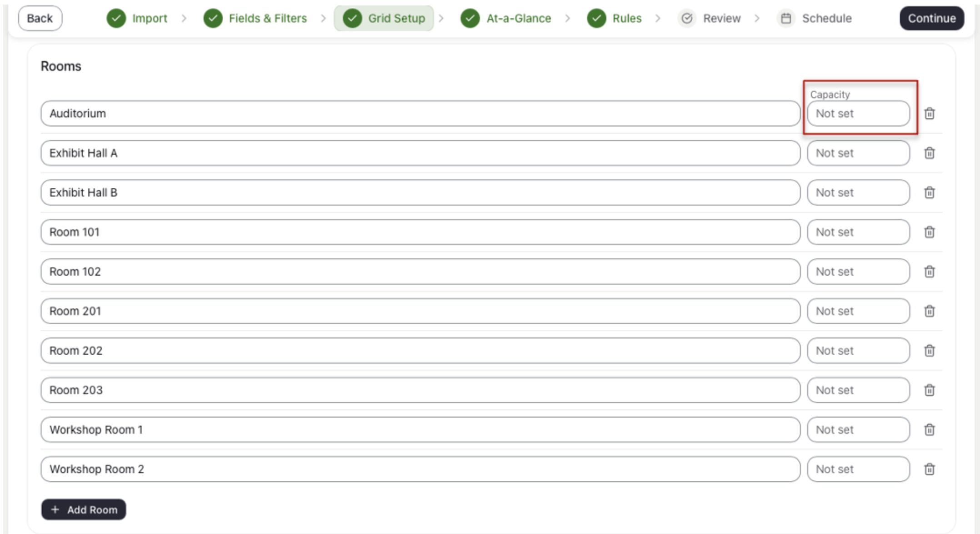980x534 pixels.
Task: Go to the Import step
Action: (x=137, y=18)
